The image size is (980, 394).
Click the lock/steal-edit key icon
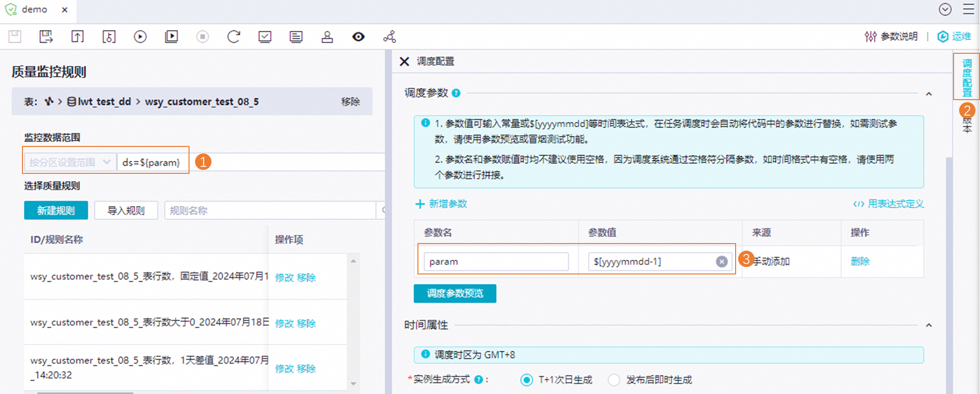[109, 36]
